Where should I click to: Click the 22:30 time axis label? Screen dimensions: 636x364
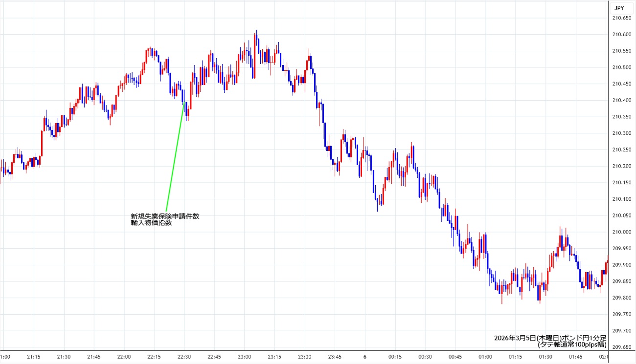click(x=184, y=357)
